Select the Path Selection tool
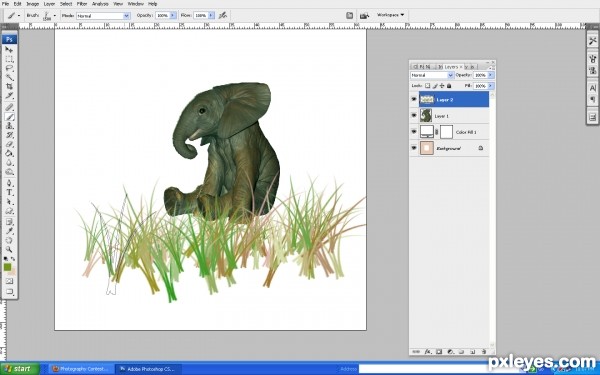600x375 pixels. pyautogui.click(x=9, y=202)
